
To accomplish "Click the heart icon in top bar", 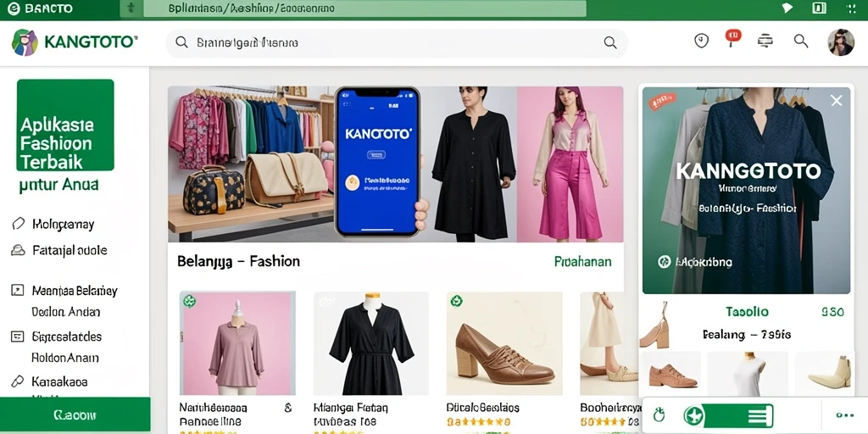I will click(x=787, y=8).
